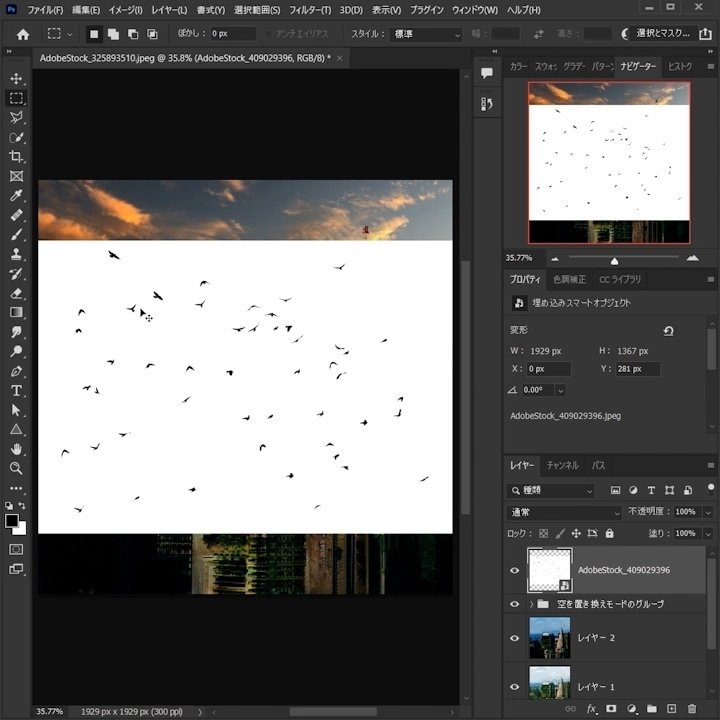Image resolution: width=720 pixels, height=720 pixels.
Task: Select the Smudge tool
Action: click(x=17, y=332)
